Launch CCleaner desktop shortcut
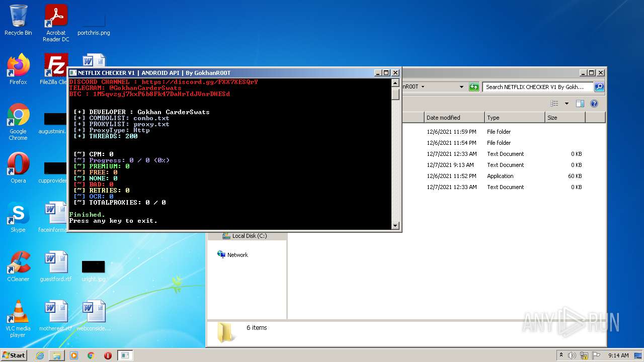 pyautogui.click(x=18, y=266)
